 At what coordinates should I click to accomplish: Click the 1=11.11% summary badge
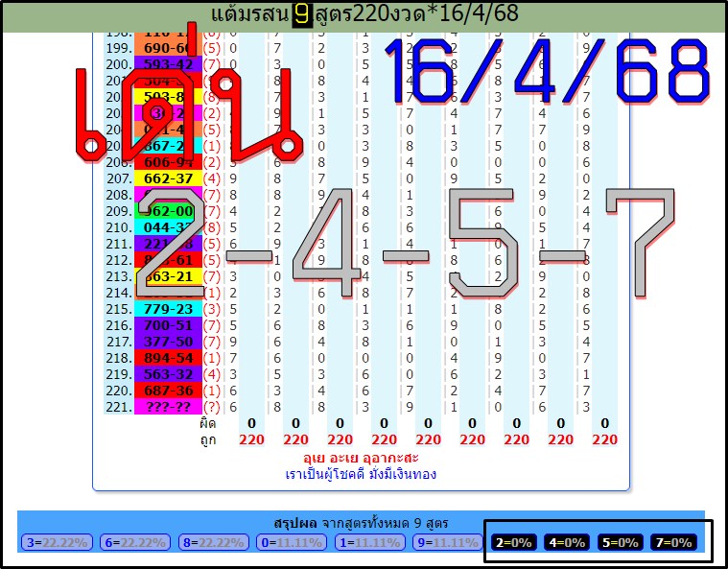click(x=370, y=542)
